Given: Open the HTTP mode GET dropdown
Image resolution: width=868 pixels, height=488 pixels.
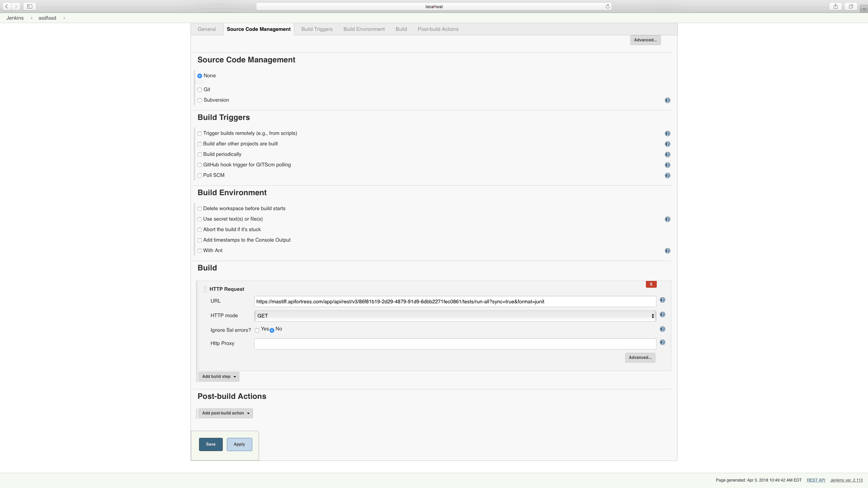Looking at the screenshot, I should click(454, 316).
